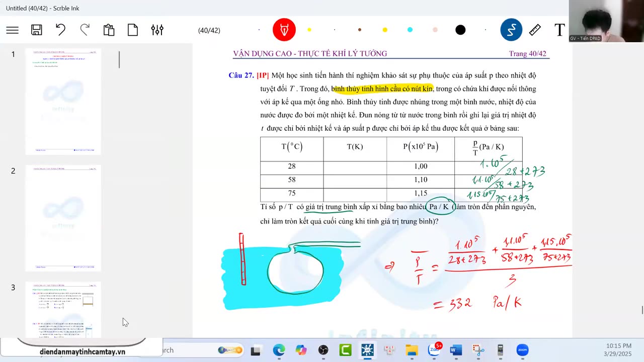Open page 3 thumbnail
The height and width of the screenshot is (362, 644).
click(63, 309)
